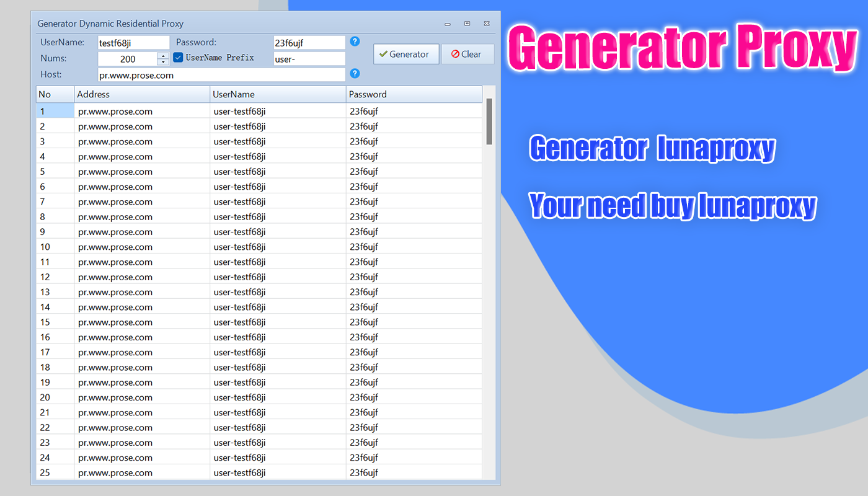This screenshot has width=868, height=496.
Task: Select row number 1 cell
Action: pyautogui.click(x=55, y=112)
